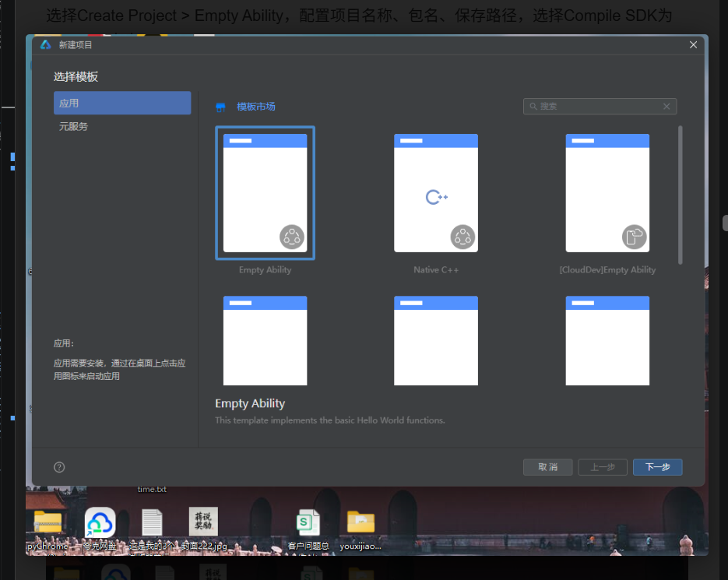Click the Native C++ label
Screen dimensions: 728x580
click(x=436, y=270)
